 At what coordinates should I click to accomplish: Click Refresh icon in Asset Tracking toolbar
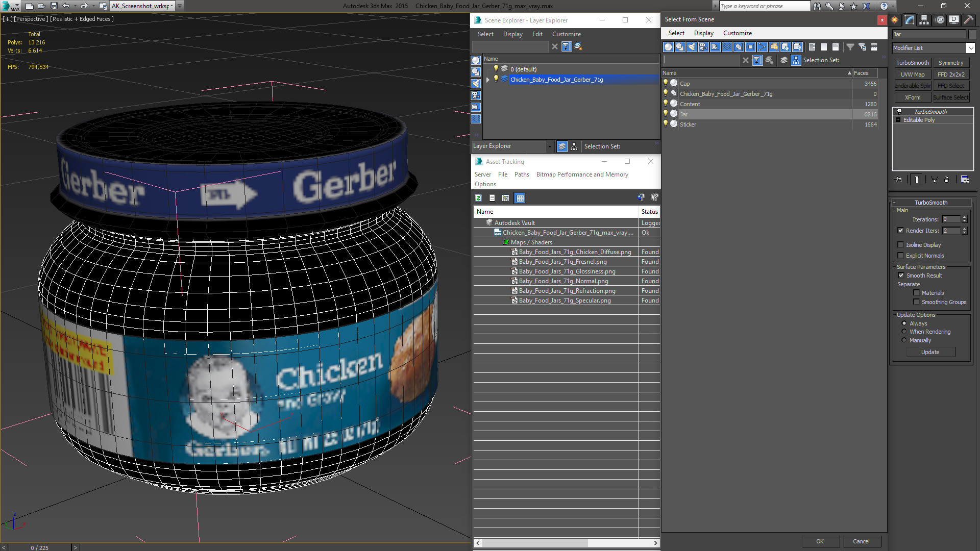click(x=478, y=198)
